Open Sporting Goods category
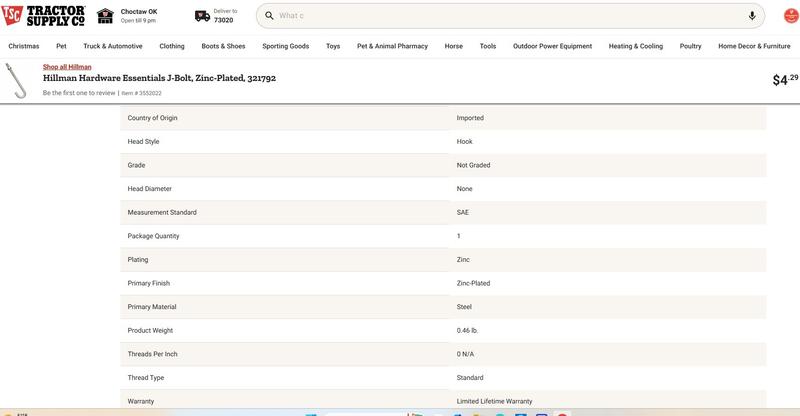Screen dimensions: 800x416 (286, 46)
